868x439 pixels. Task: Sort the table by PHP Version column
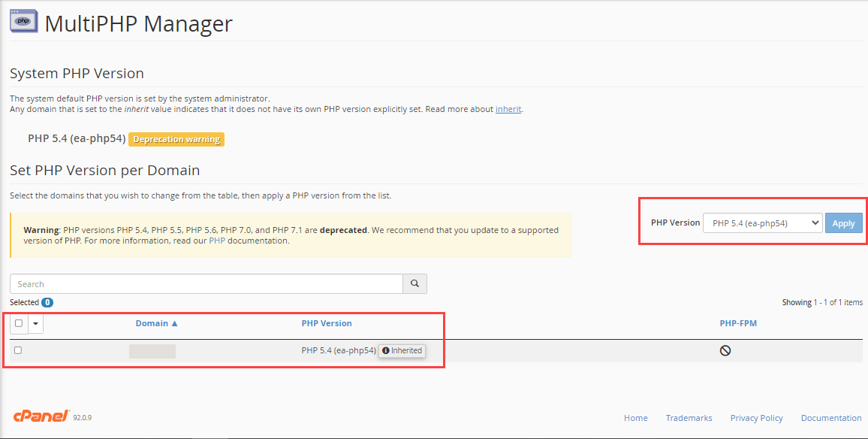click(x=327, y=323)
